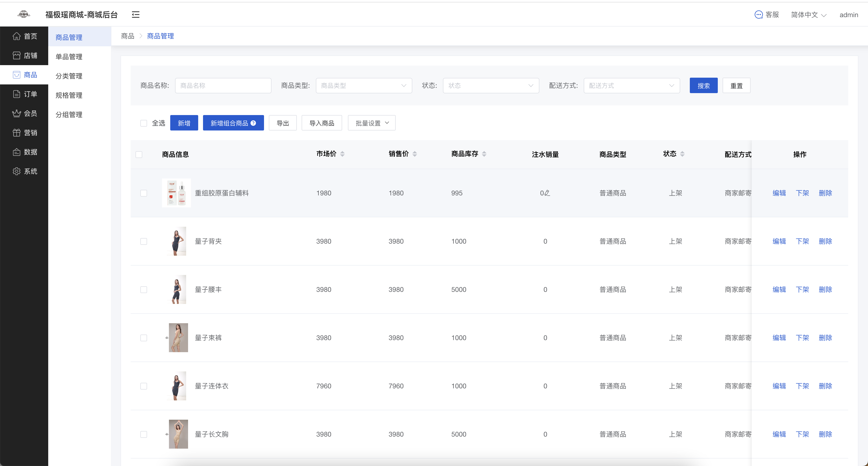Click the 新增组合商品 button
The image size is (868, 466).
(x=233, y=123)
